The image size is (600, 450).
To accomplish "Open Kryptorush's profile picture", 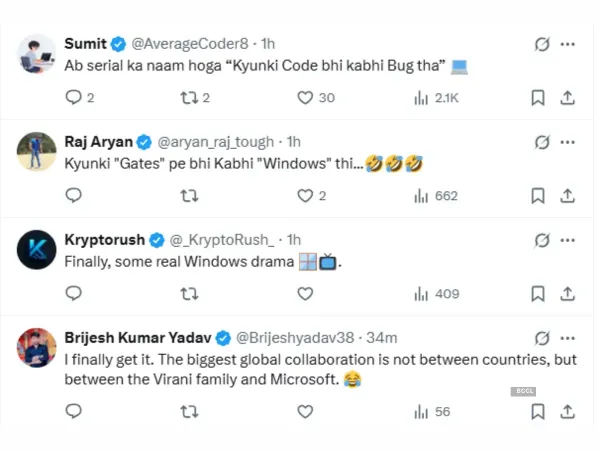I will 37,249.
